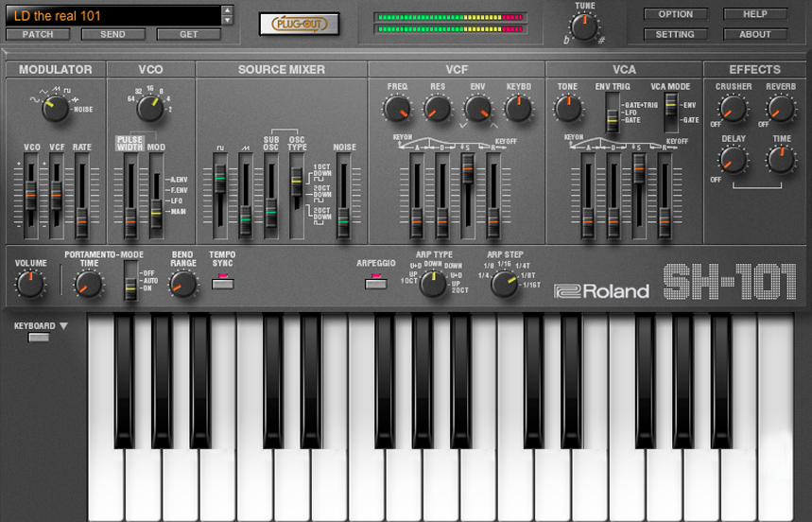Click patch selector up arrow
Viewport: 812px width, 522px height.
pyautogui.click(x=227, y=11)
